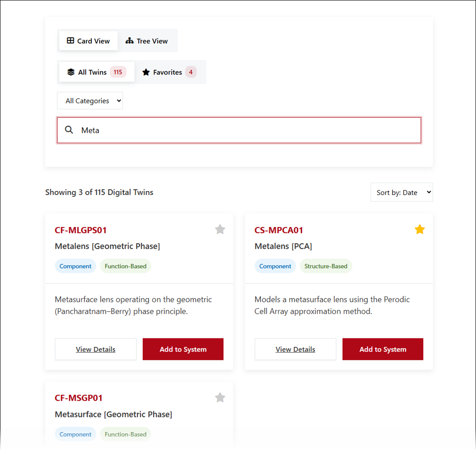Click the magnifier icon in search box
476x451 pixels.
[69, 130]
